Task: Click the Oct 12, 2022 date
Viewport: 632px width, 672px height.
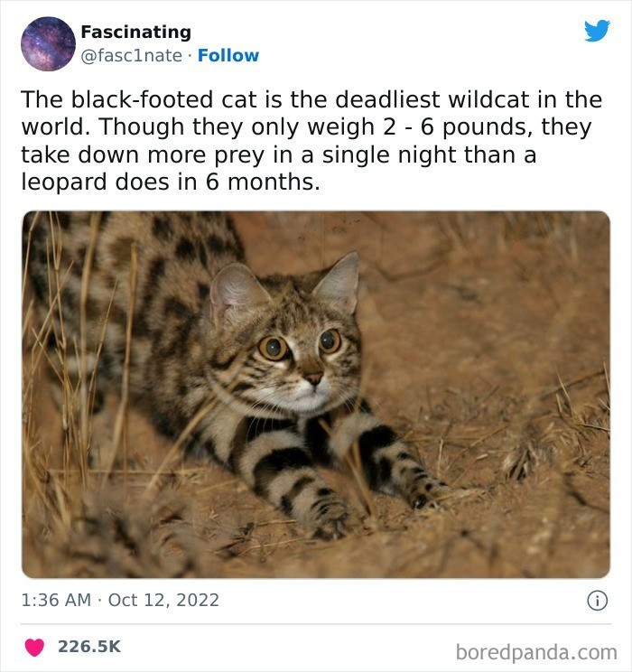Action: [163, 600]
